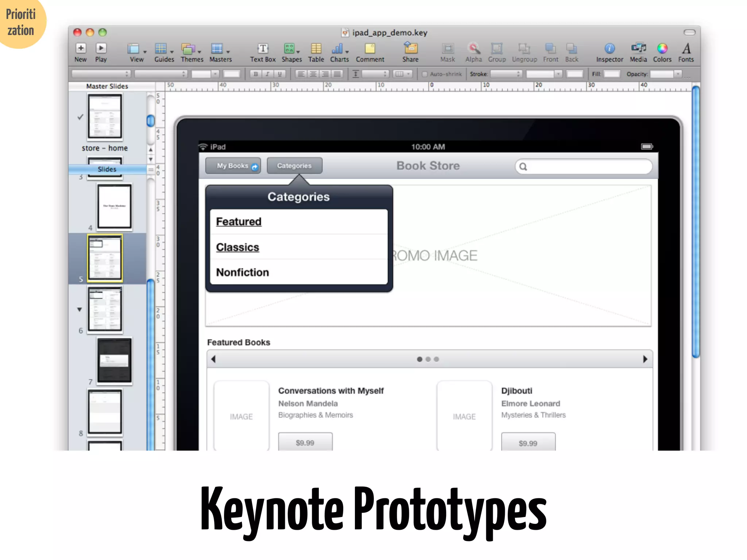747x560 pixels.
Task: Click the text color well
Action: (232, 74)
